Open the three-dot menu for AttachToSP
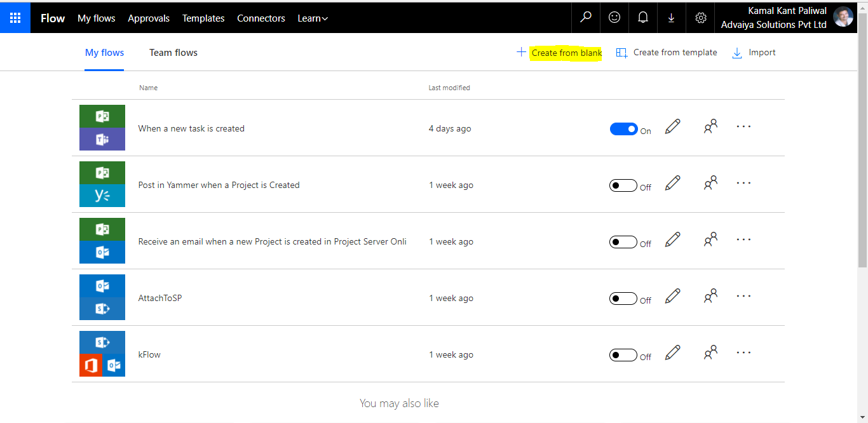Viewport: 868px width, 423px height. coord(743,296)
